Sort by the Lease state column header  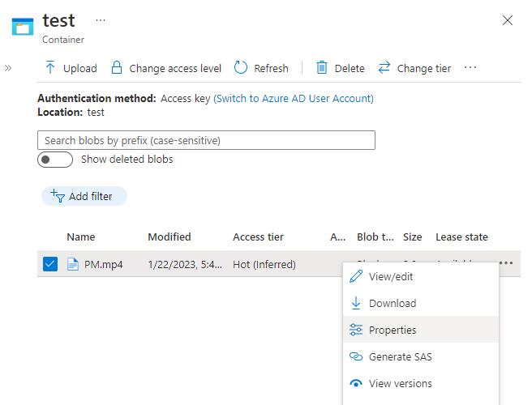click(x=461, y=237)
